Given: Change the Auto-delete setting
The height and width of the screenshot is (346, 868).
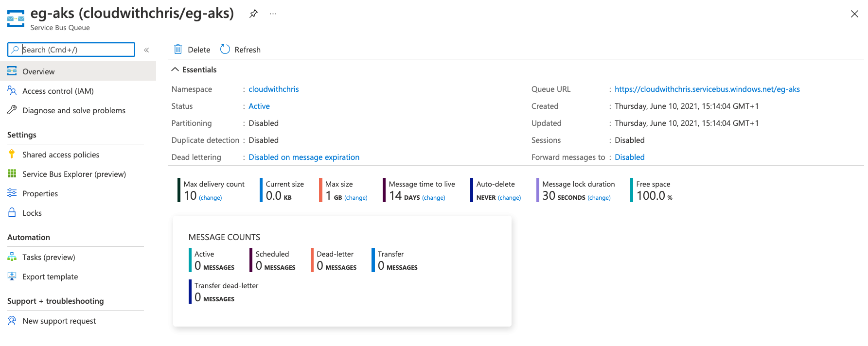Looking at the screenshot, I should [x=509, y=198].
